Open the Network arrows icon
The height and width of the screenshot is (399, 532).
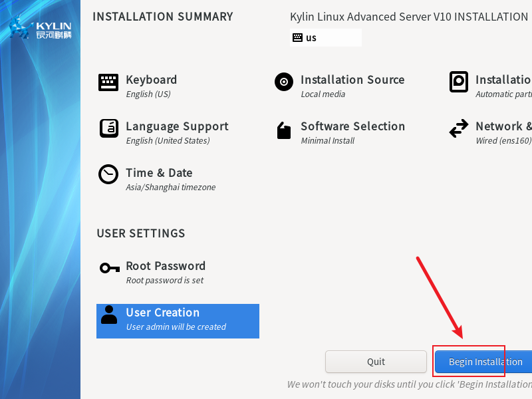pos(459,129)
